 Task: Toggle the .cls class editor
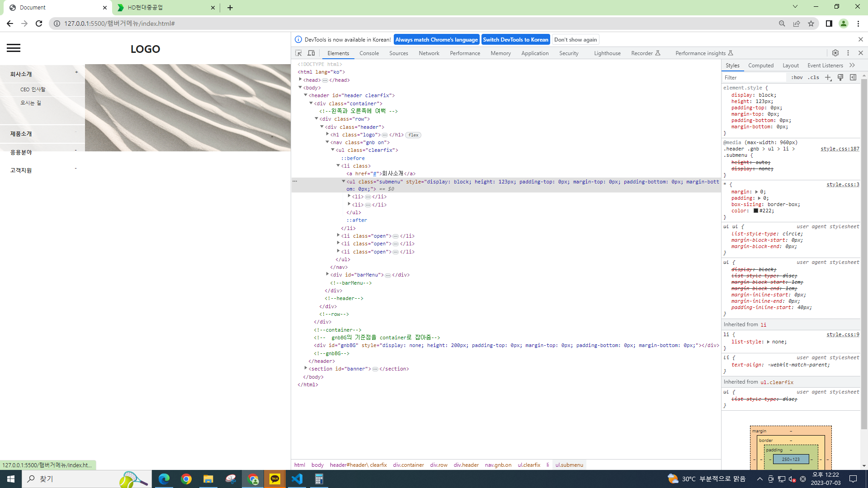[814, 78]
